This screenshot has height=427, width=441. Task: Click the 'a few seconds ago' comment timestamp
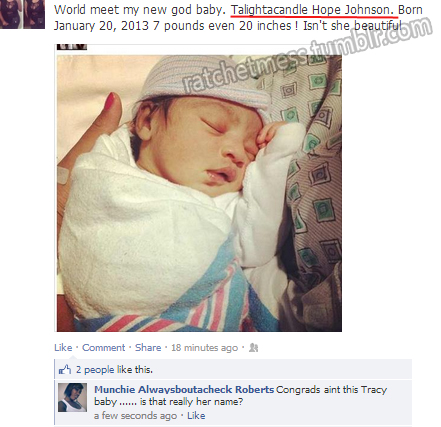click(x=135, y=416)
